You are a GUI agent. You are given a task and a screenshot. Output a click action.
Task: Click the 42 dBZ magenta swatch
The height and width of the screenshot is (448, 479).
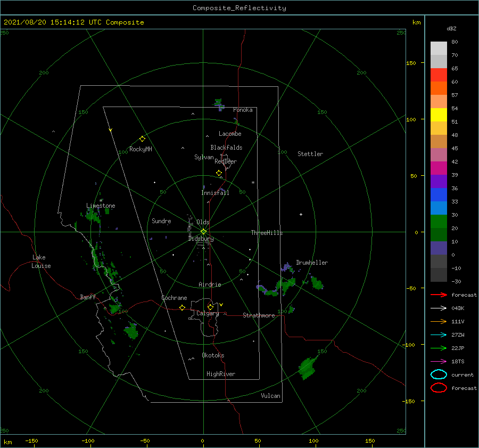tap(439, 168)
